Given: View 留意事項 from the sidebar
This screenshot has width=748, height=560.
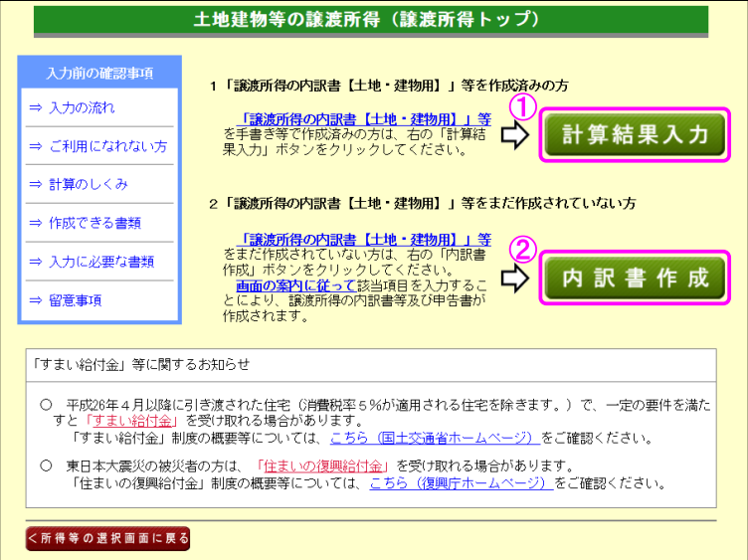Looking at the screenshot, I should (75, 300).
